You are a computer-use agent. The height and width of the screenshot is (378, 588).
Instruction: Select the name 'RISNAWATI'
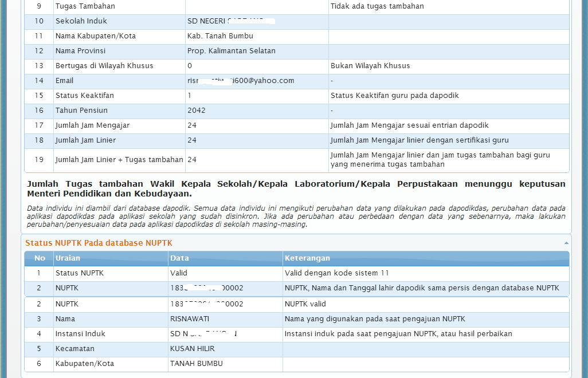189,319
